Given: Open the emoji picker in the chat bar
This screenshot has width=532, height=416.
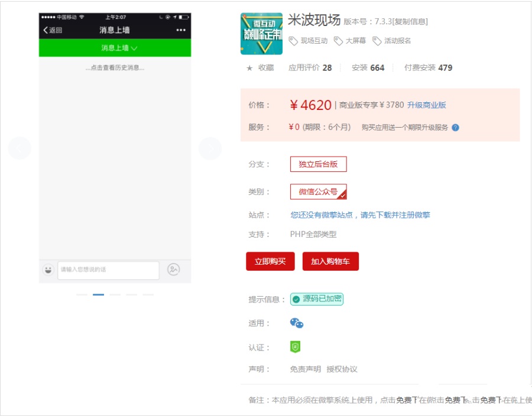Looking at the screenshot, I should click(x=48, y=269).
